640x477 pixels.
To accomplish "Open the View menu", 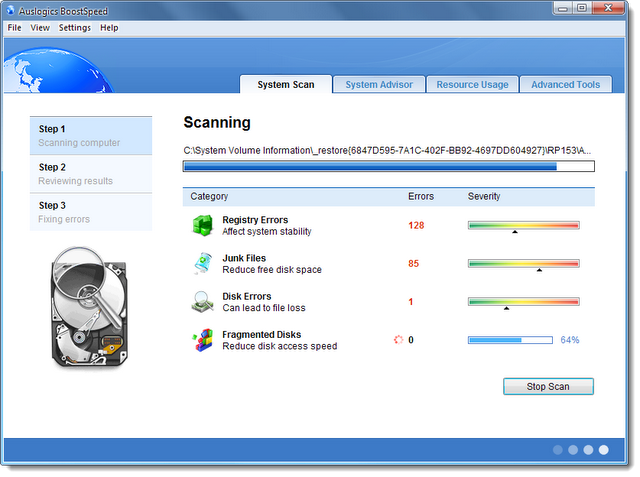I will [40, 28].
